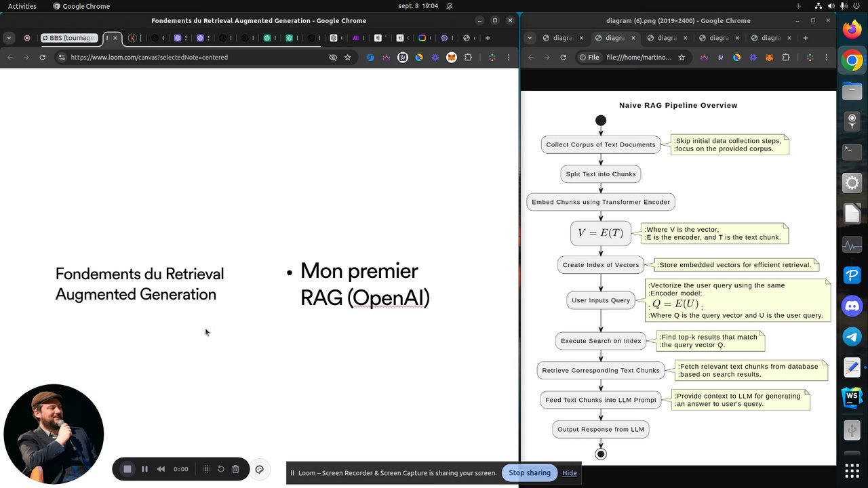
Task: Switch to the BBS (tournage) tab
Action: 70,38
